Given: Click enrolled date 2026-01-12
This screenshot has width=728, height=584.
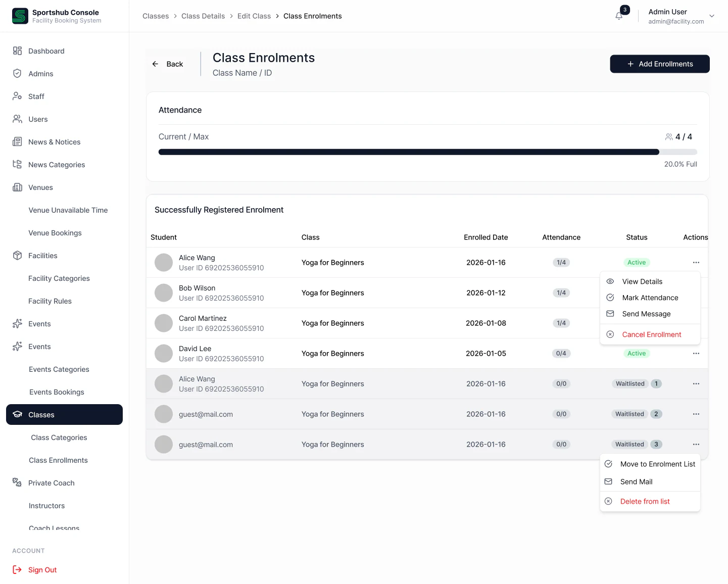Looking at the screenshot, I should (486, 293).
